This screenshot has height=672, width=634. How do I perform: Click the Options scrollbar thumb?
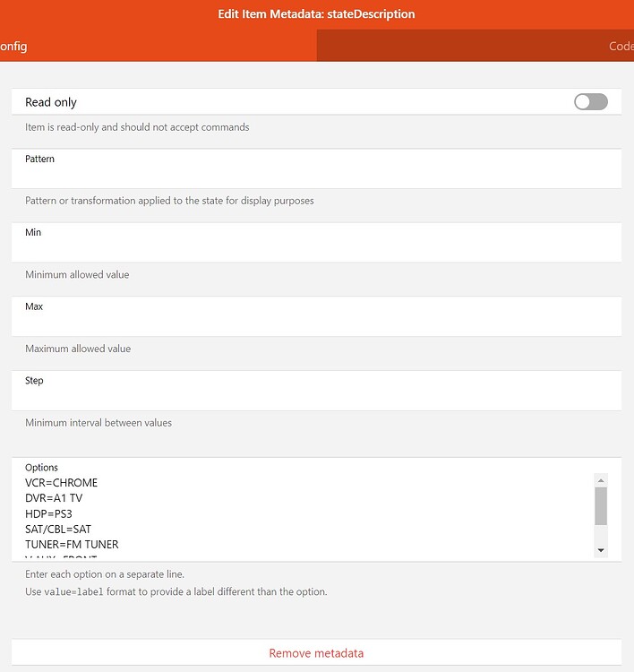point(601,505)
